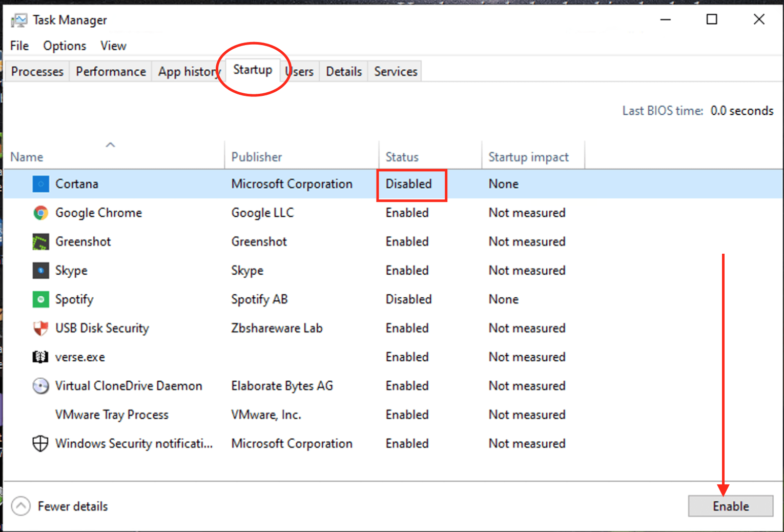
Task: Click the Google Chrome icon
Action: 40,213
